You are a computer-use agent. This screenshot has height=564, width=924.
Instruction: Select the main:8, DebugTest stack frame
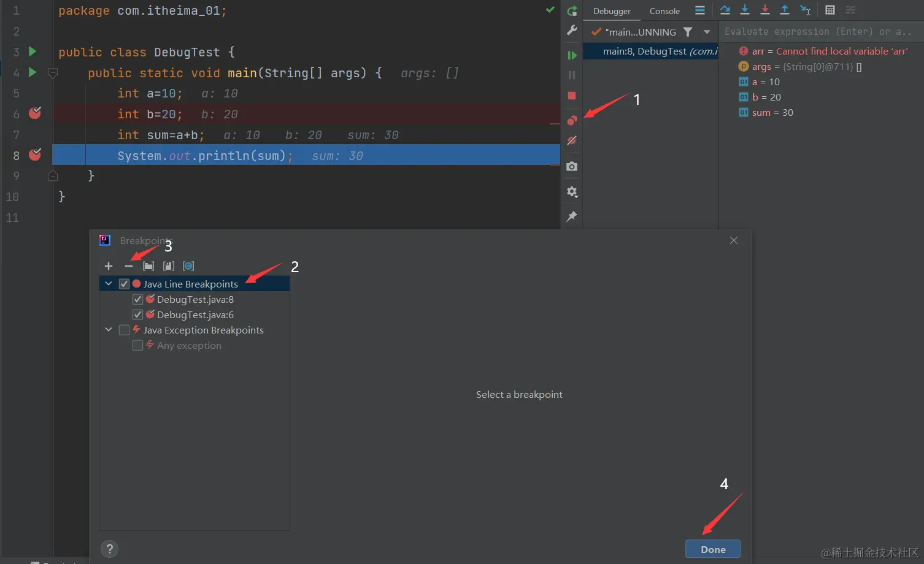(650, 51)
